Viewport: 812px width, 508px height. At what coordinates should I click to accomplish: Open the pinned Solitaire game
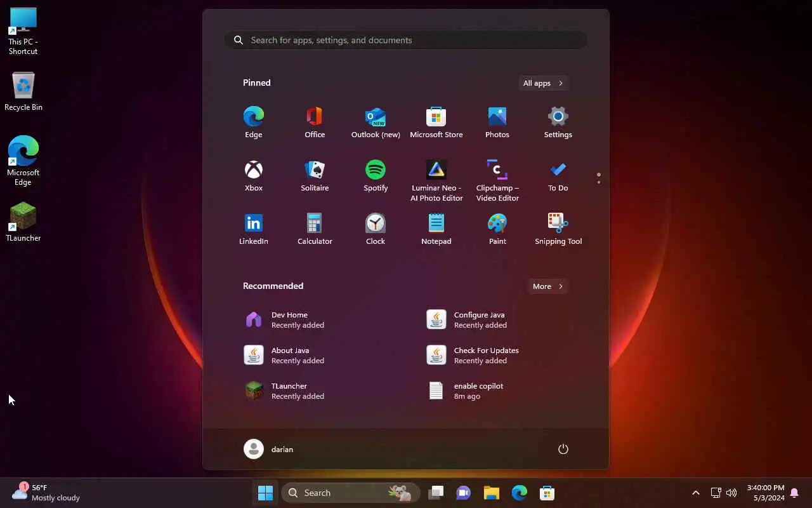tap(315, 175)
